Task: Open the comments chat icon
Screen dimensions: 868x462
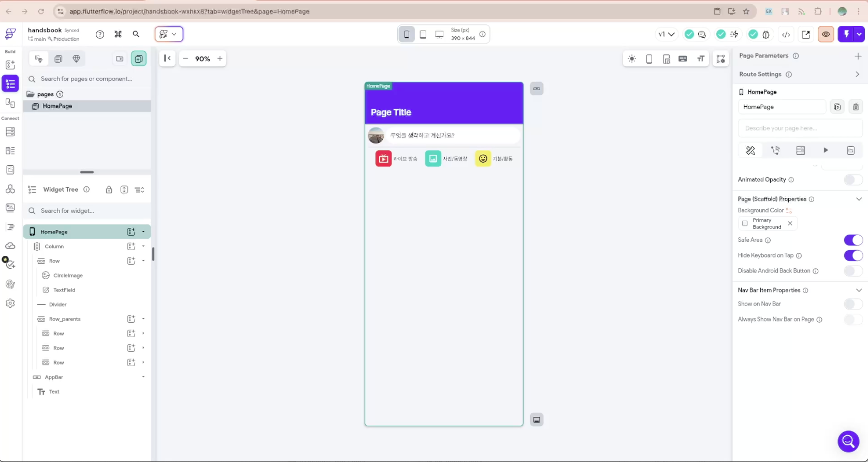Action: pyautogui.click(x=702, y=34)
